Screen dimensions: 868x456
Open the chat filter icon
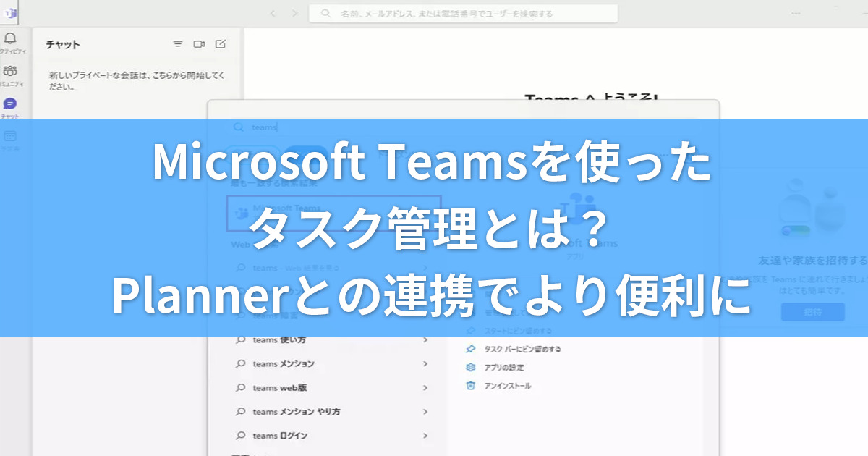(x=178, y=44)
